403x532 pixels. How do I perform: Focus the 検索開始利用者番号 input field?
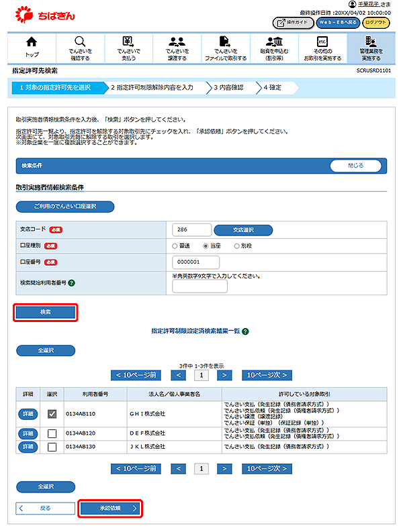click(199, 286)
